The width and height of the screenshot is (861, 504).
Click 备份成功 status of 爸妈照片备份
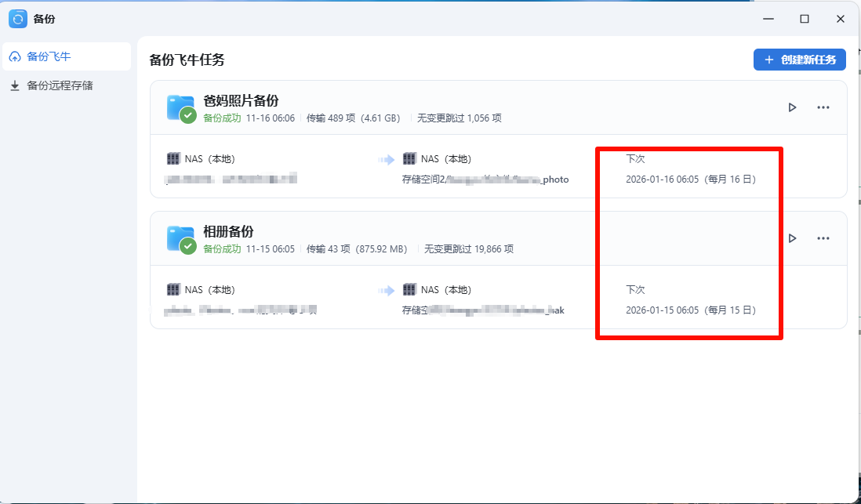(x=222, y=118)
